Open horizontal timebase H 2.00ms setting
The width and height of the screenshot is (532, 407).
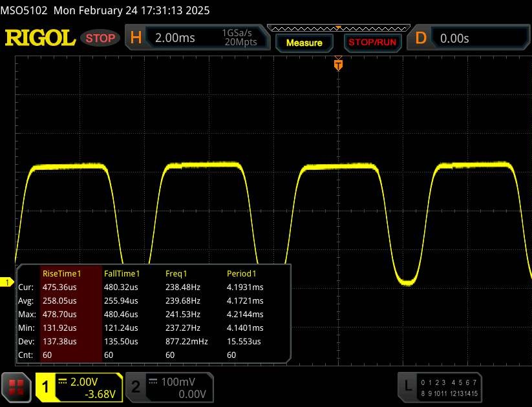coord(197,37)
